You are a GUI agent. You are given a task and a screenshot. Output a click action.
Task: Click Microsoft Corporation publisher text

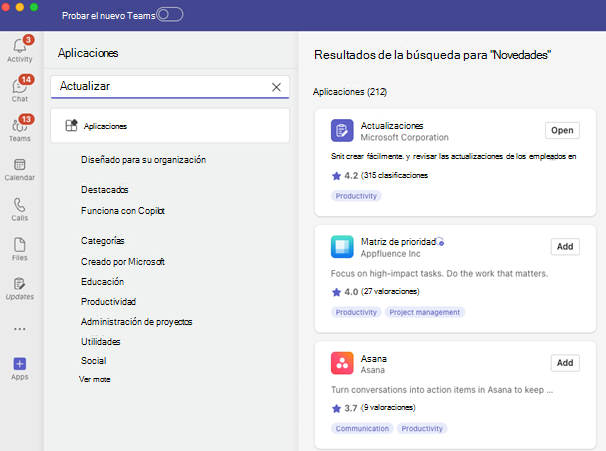[405, 137]
